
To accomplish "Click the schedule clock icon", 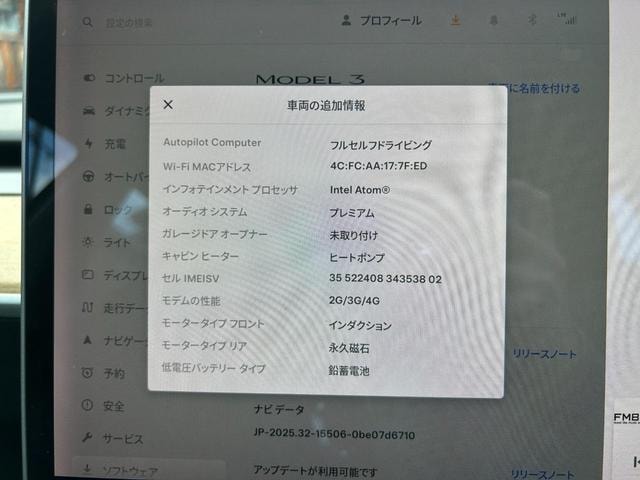I will [87, 372].
